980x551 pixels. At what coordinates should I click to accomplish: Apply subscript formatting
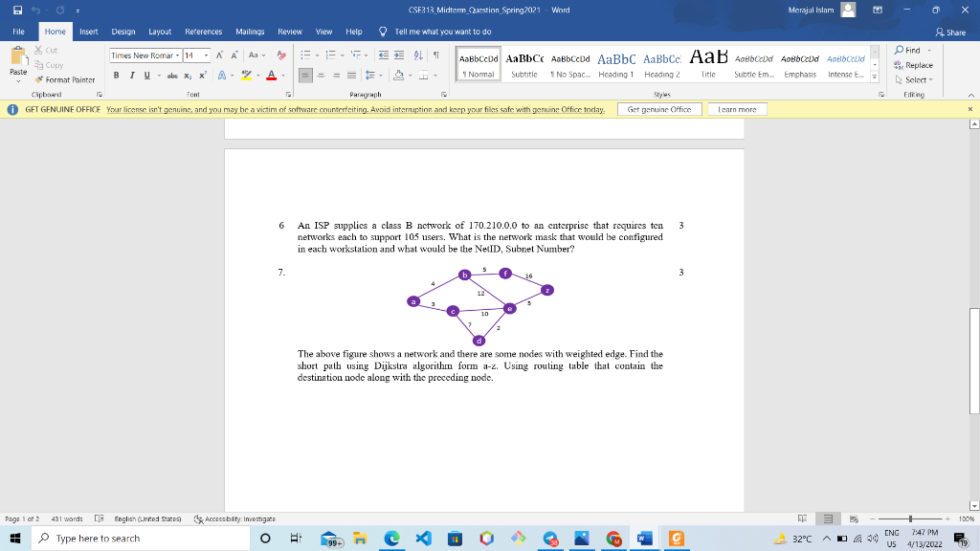(x=188, y=76)
